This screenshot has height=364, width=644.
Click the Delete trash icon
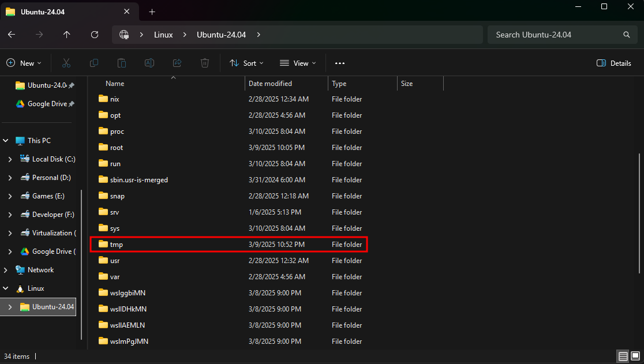coord(204,63)
